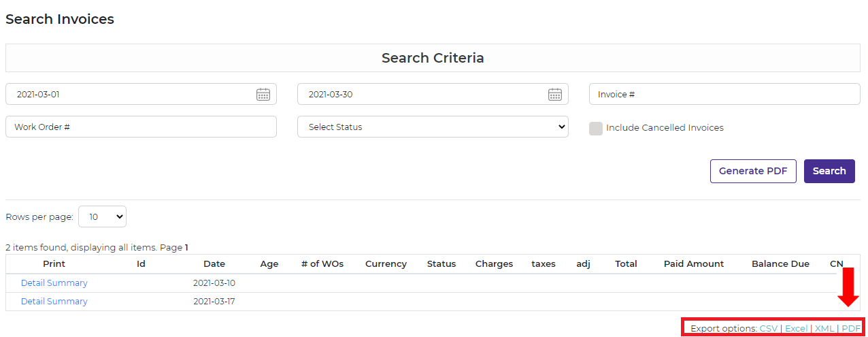Viewport: 868px width, 337px height.
Task: Expand the Select Status dropdown
Action: click(x=433, y=127)
